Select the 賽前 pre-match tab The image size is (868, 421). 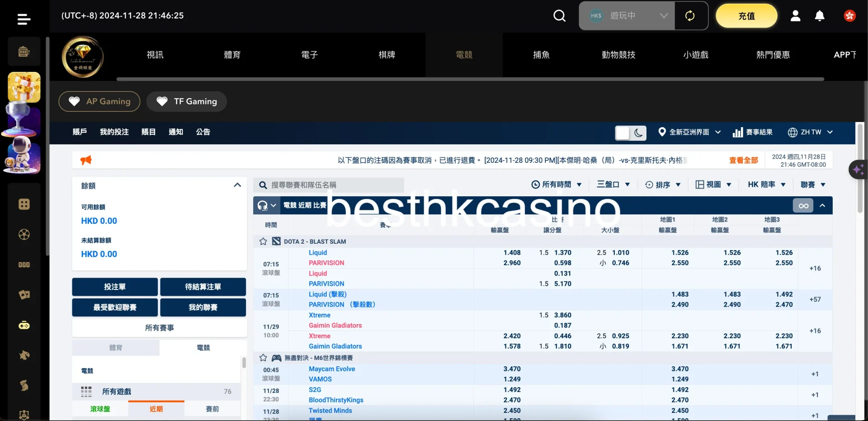coord(213,408)
